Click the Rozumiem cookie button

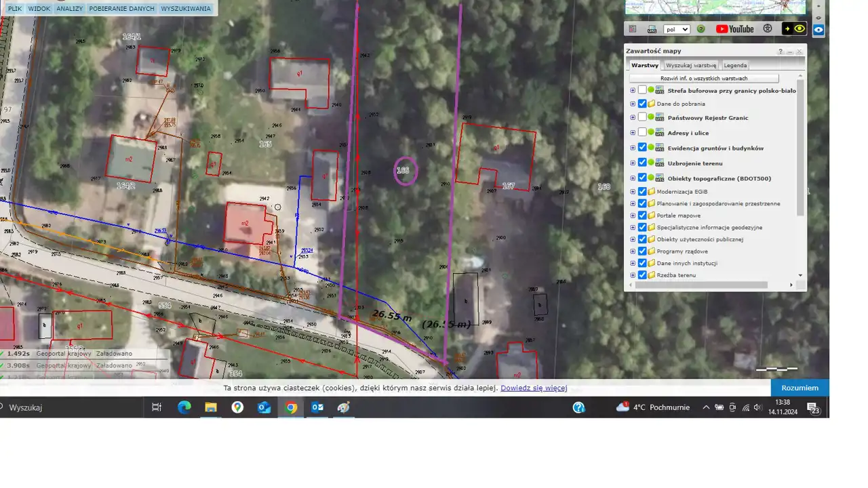click(x=800, y=388)
